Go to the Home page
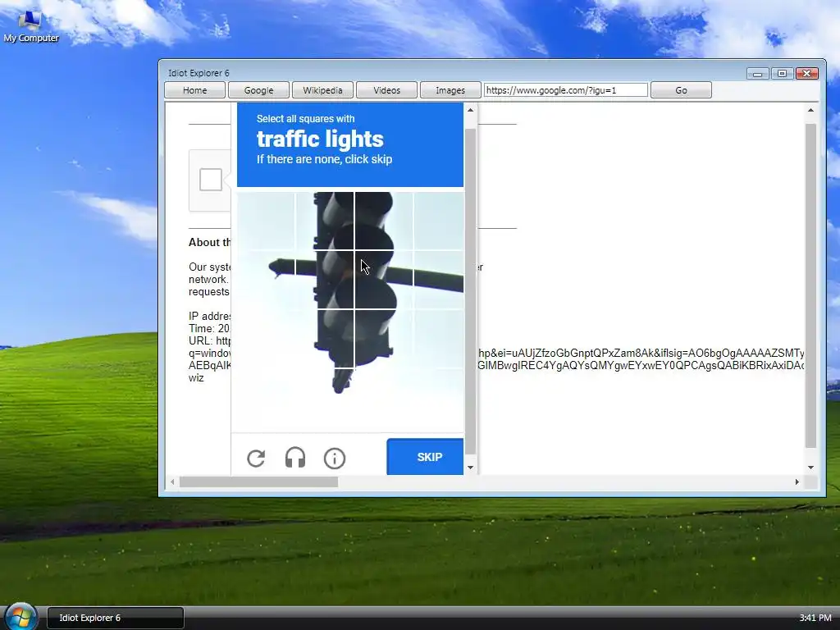Viewport: 840px width, 630px height. pyautogui.click(x=194, y=90)
